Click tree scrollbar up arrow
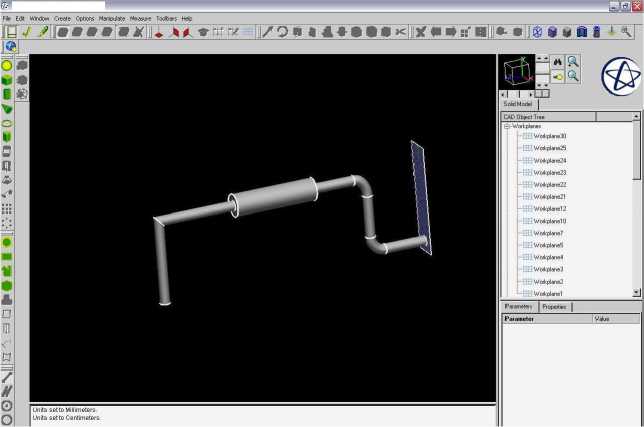 (636, 117)
